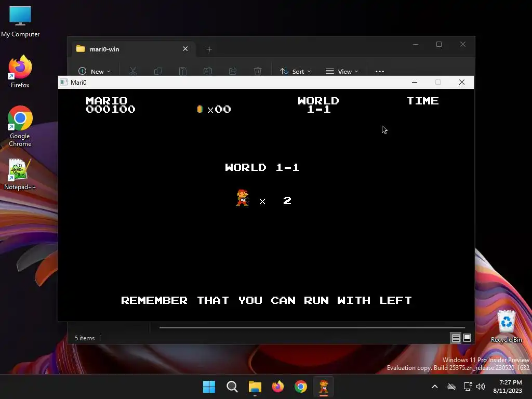Click the '5 items' status text in File Explorer
Screen dimensions: 532x399
(85, 338)
